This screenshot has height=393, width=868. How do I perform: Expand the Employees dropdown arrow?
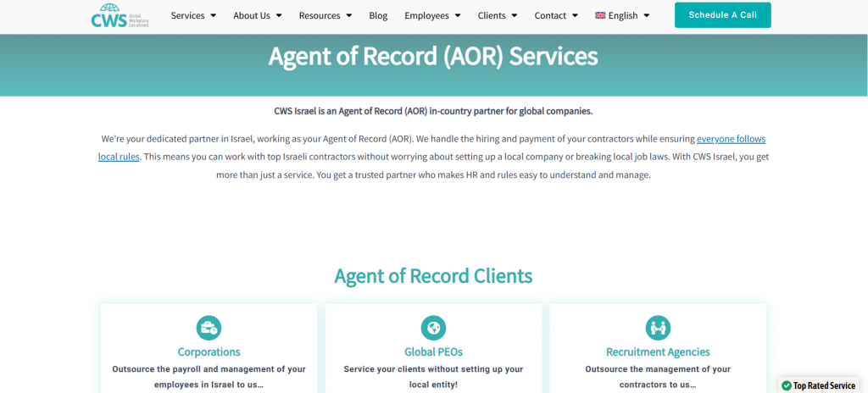coord(457,15)
